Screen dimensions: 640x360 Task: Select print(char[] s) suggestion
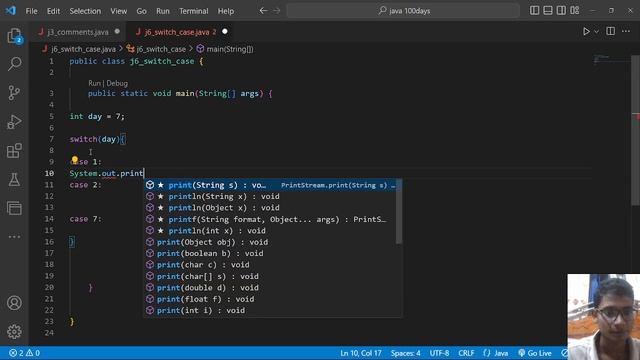coord(270,276)
